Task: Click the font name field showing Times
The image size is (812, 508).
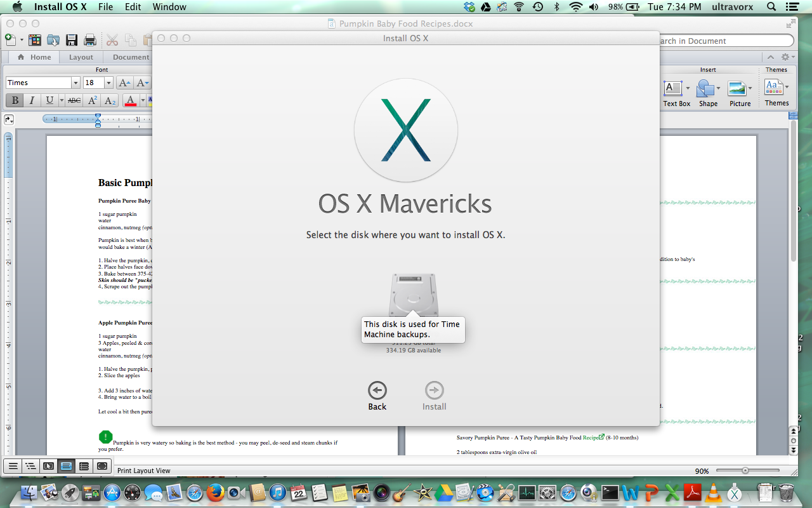Action: 39,83
